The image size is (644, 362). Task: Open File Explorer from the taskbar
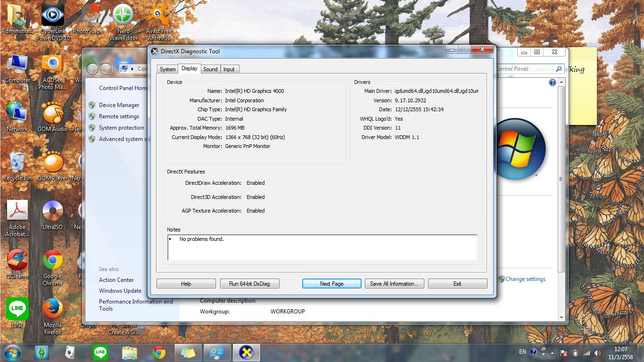click(129, 353)
